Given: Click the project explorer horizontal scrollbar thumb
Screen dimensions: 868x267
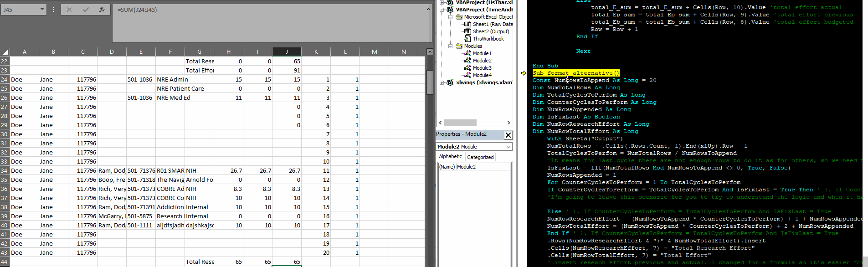Looking at the screenshot, I should 460,123.
